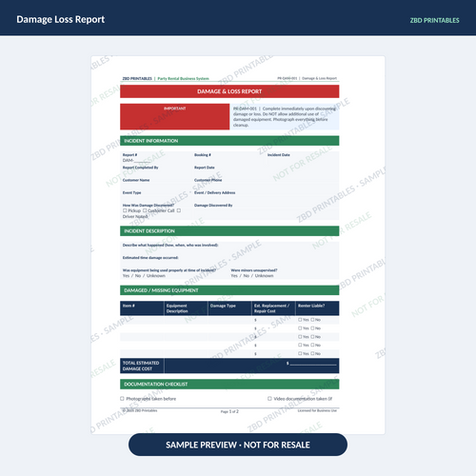476x476 pixels.
Task: Tick Yes in first Renter Liable row
Action: (x=300, y=320)
